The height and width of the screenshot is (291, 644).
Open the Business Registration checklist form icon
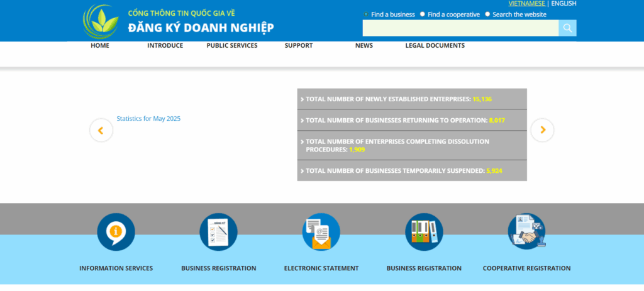tap(218, 232)
